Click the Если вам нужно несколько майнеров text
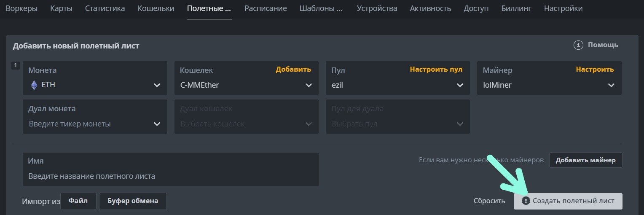 point(481,160)
